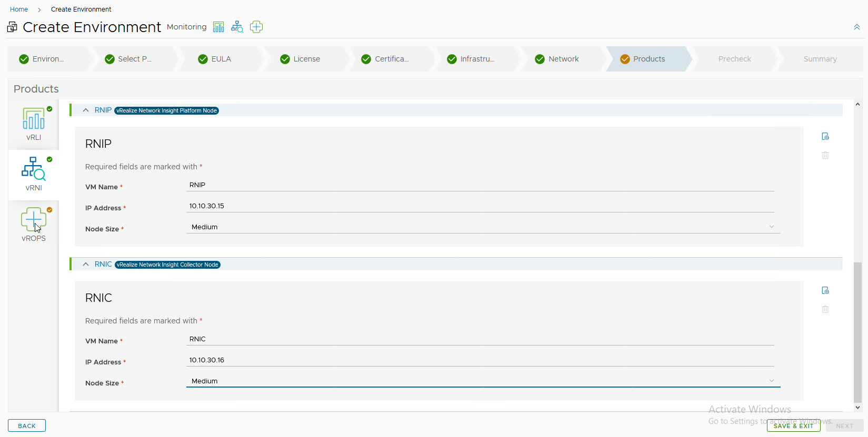Delete the RNIC node via trash icon
868x437 pixels.
(825, 310)
